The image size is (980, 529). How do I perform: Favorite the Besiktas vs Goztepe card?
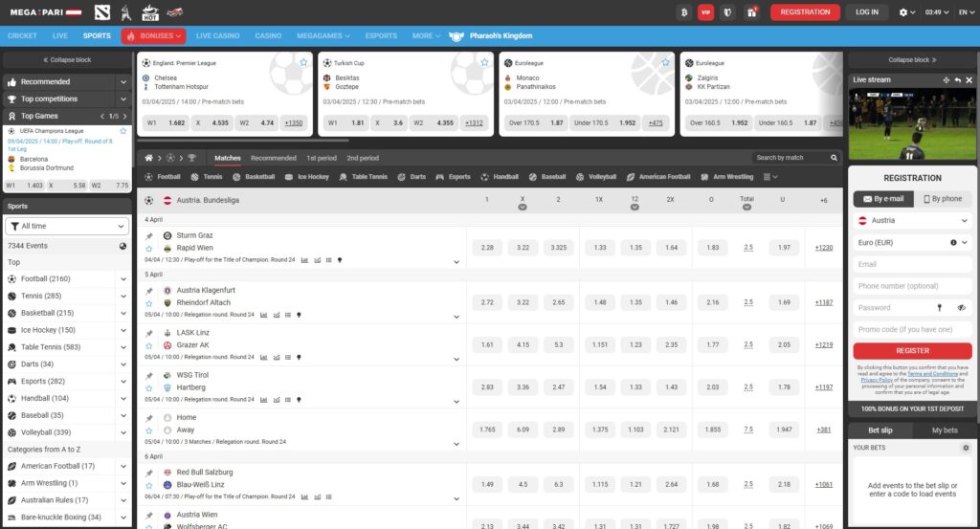484,62
